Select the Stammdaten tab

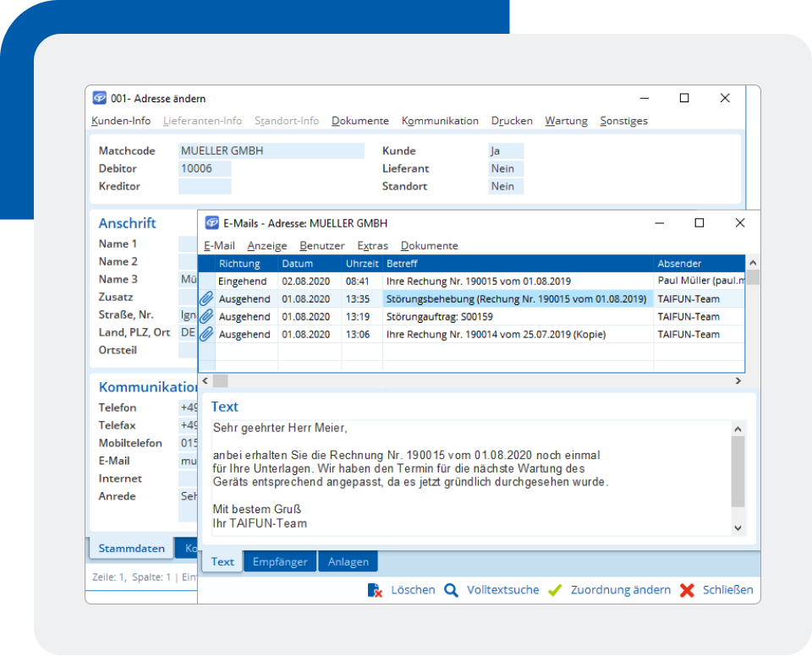coord(131,549)
